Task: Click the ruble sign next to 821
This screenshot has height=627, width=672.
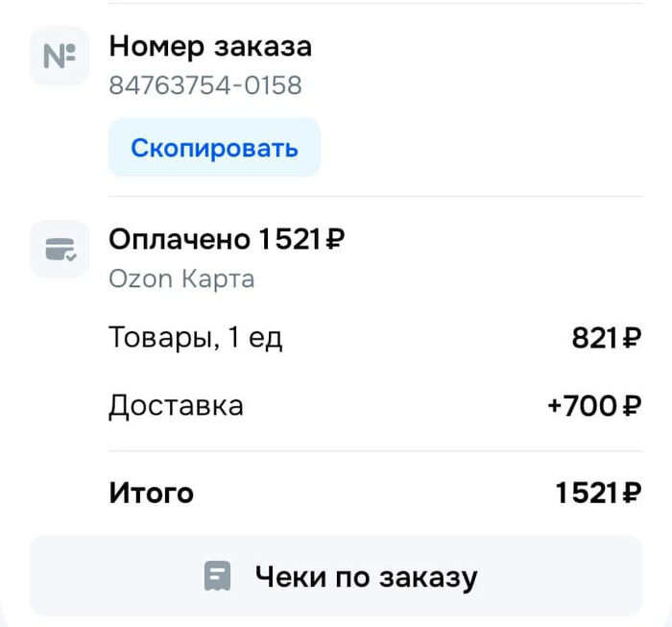Action: pos(631,338)
